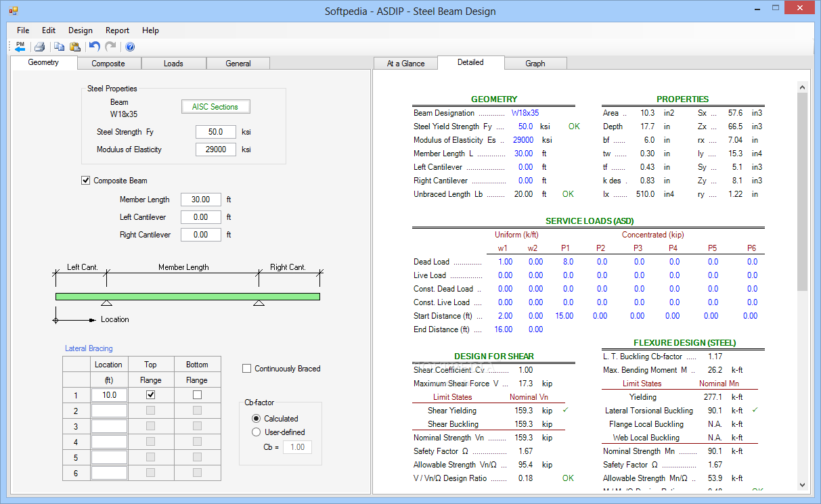This screenshot has width=821, height=504.
Task: Click bracing row 3 location field
Action: [x=109, y=426]
